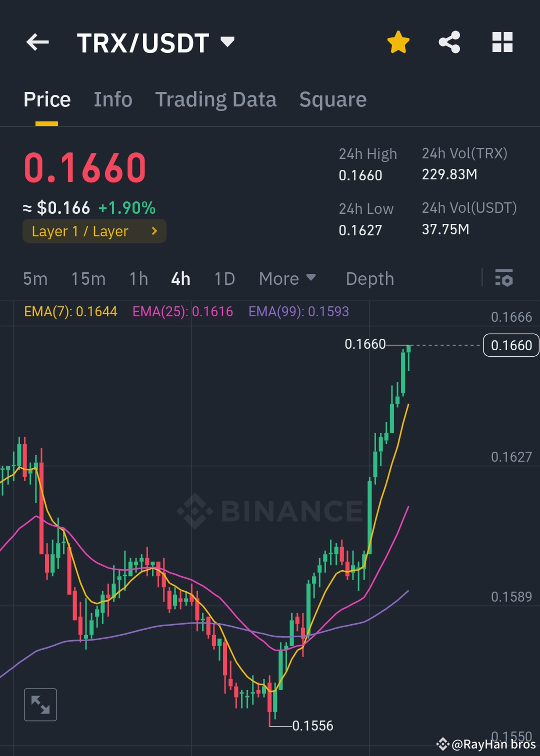Open chart indicator settings icon beside Depth
The width and height of the screenshot is (540, 756).
504,279
